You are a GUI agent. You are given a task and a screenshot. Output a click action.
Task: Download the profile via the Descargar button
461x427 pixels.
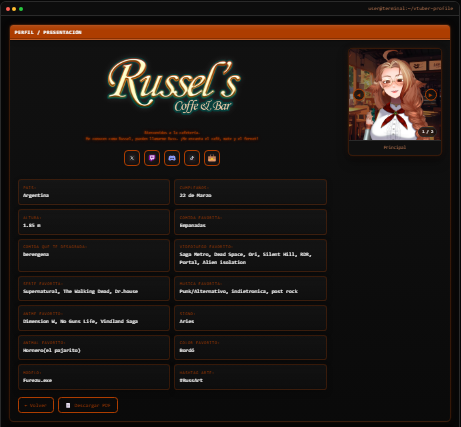pyautogui.click(x=88, y=405)
